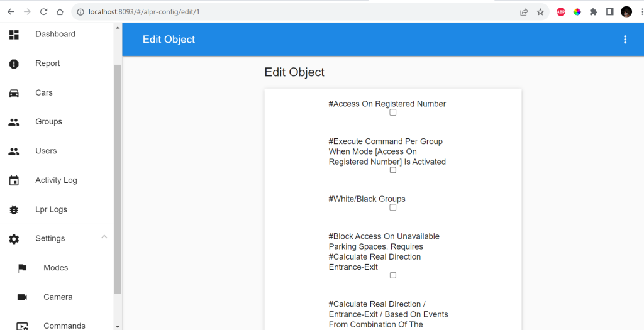Check Execute Command Per Group checkbox
The image size is (644, 330).
pos(393,170)
